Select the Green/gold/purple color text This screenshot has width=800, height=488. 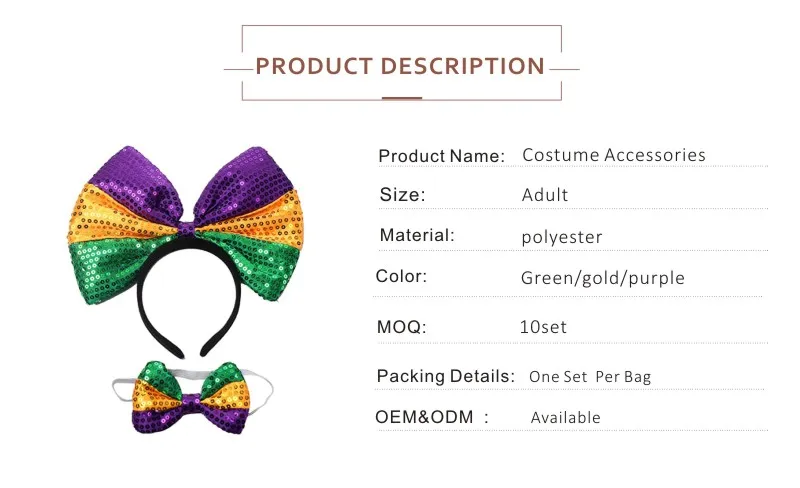[x=603, y=278]
